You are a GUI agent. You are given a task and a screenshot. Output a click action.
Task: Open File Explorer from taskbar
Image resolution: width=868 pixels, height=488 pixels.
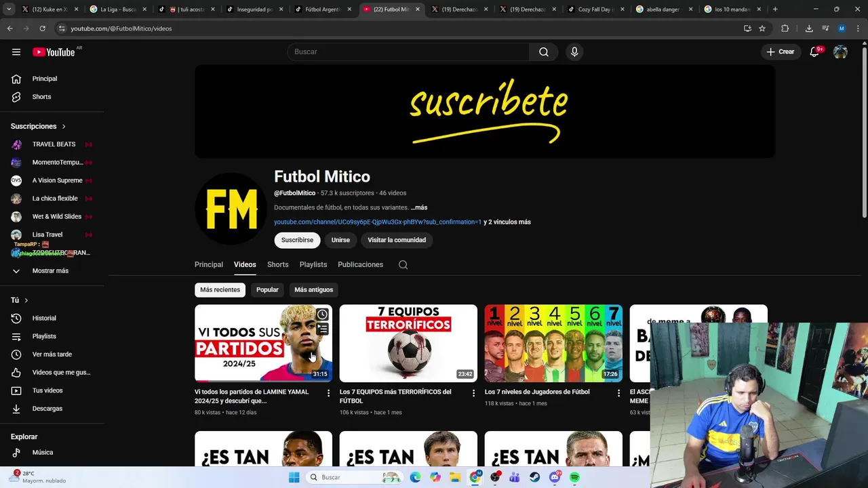[x=455, y=477]
